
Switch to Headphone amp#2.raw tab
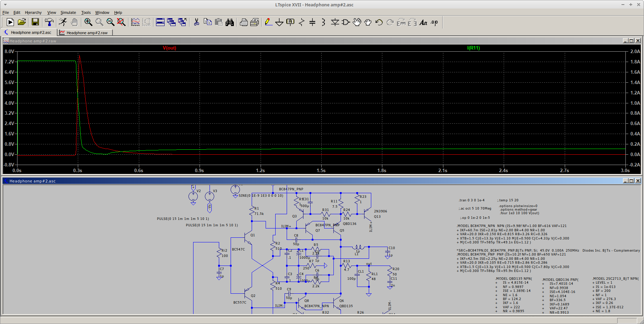point(85,32)
